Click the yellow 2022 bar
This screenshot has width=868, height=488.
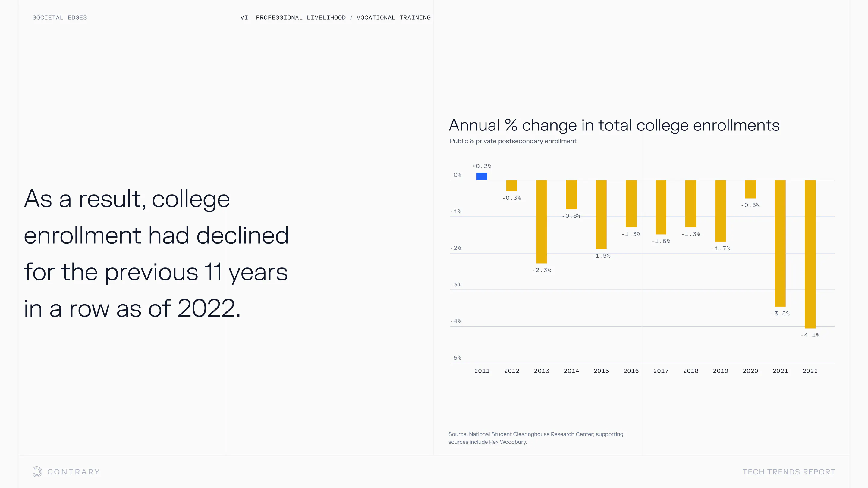[810, 254]
